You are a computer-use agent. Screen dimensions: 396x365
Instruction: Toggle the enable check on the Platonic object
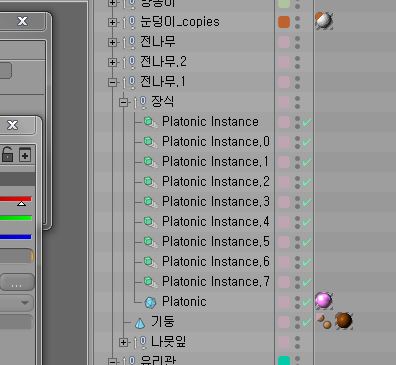tap(307, 302)
